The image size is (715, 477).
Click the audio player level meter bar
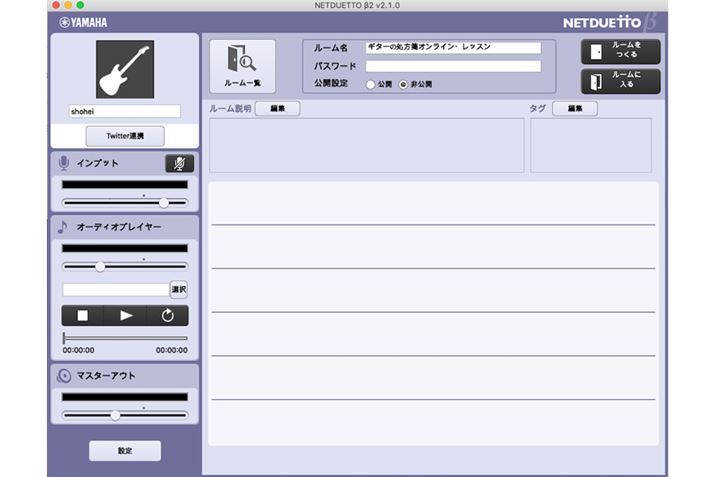[125, 249]
